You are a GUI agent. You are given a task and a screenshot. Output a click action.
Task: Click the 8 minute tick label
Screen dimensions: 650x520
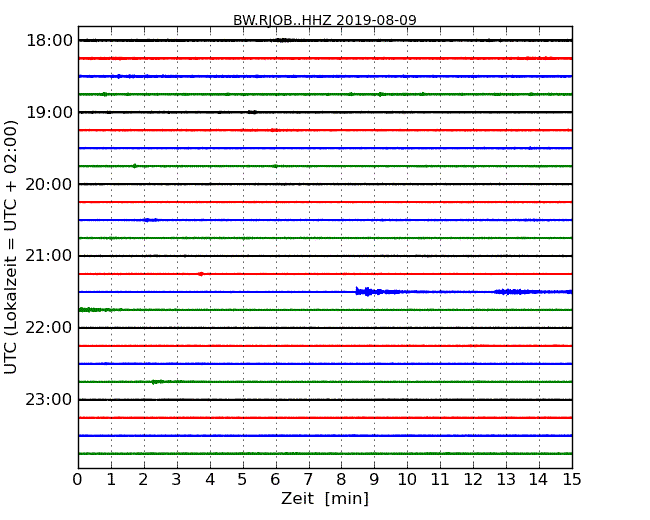point(341,480)
